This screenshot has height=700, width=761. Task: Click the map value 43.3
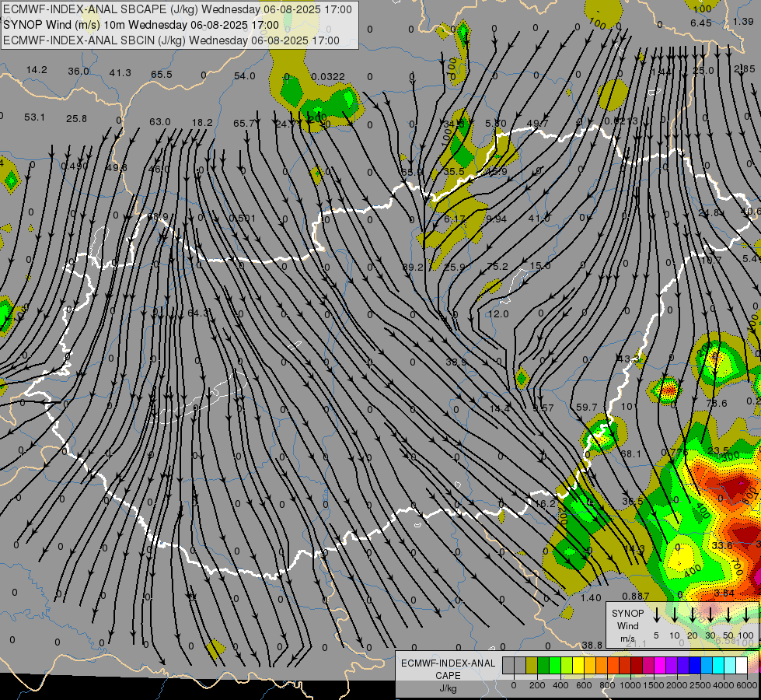pos(628,359)
